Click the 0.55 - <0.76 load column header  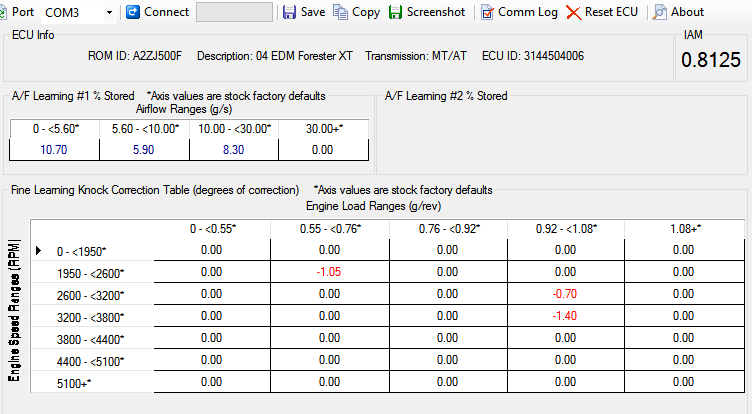(x=330, y=229)
